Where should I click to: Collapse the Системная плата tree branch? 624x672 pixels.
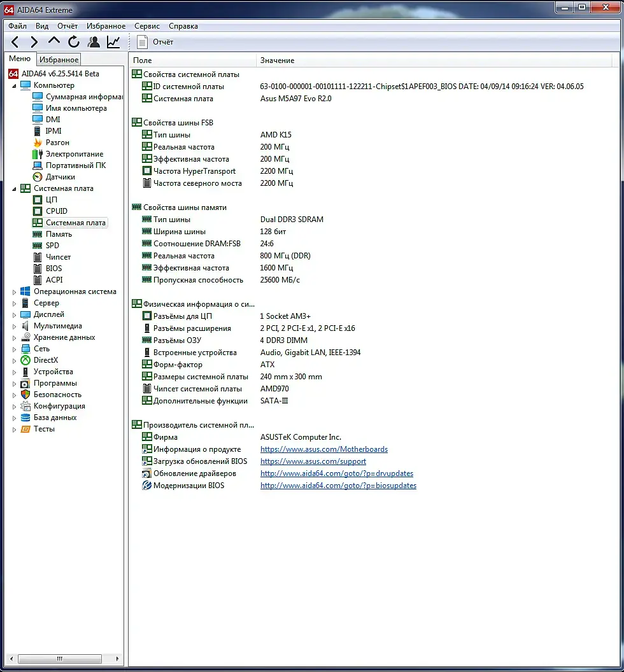[x=14, y=188]
